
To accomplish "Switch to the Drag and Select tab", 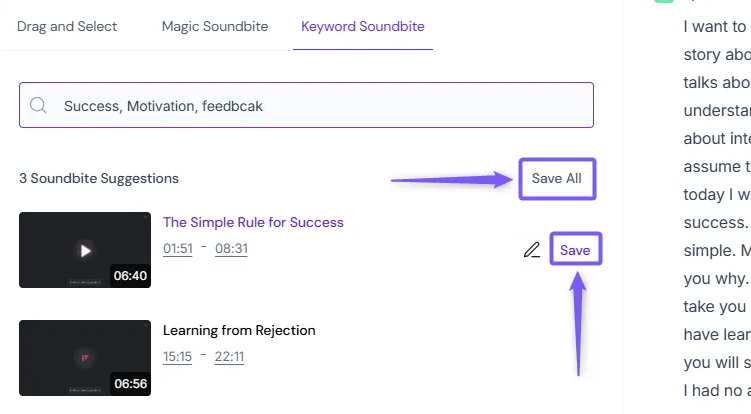I will (x=67, y=26).
